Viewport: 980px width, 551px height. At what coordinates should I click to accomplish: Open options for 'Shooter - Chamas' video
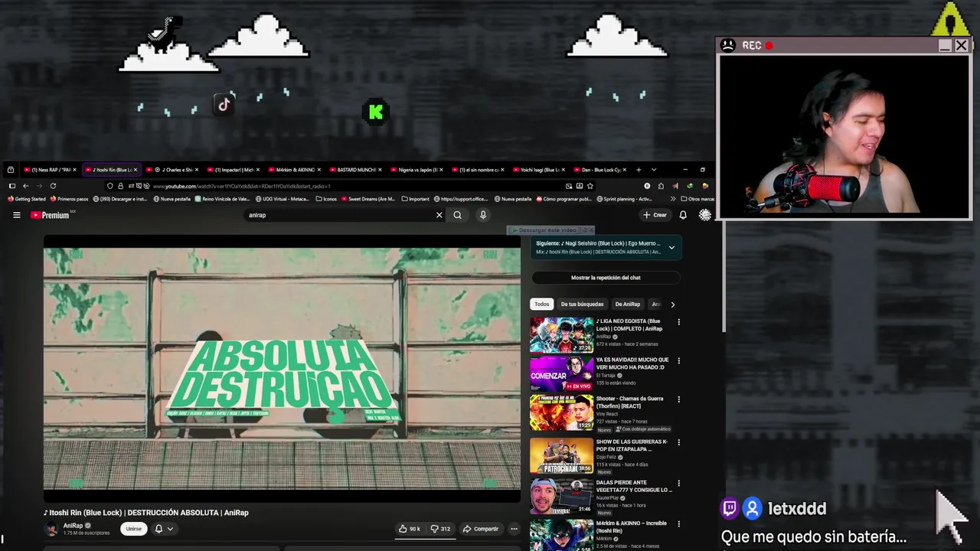tap(678, 399)
